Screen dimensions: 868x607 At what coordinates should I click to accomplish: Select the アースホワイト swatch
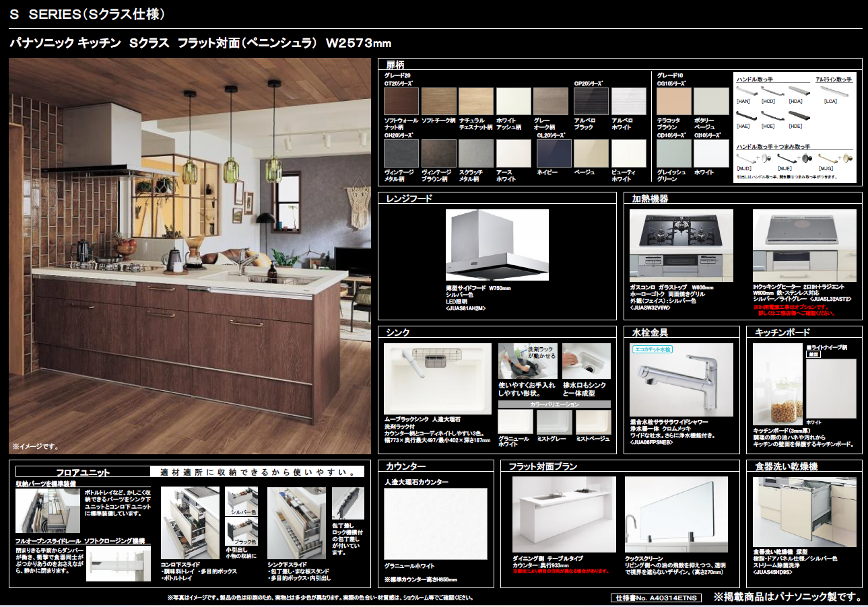click(514, 153)
